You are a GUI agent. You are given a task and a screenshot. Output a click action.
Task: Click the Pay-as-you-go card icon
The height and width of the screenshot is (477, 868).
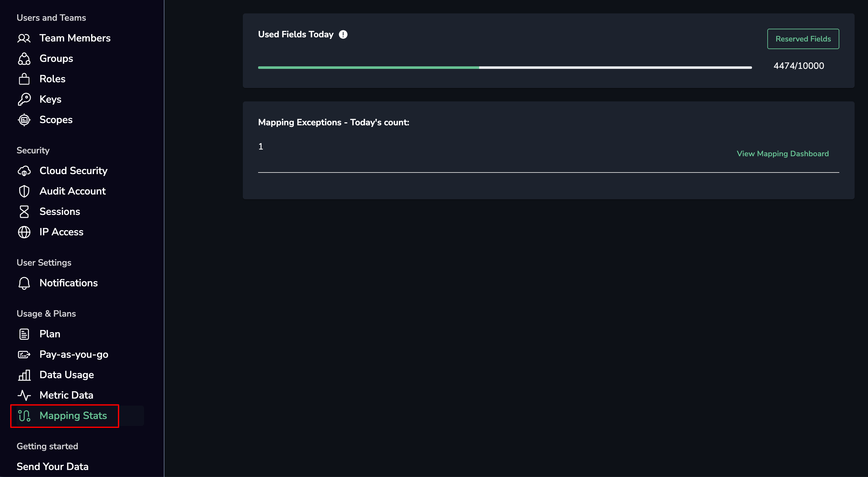[x=24, y=355]
